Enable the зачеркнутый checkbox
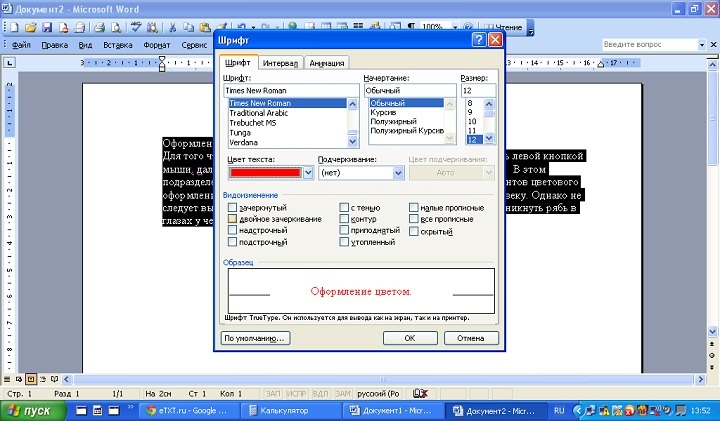The image size is (720, 421). pos(232,208)
